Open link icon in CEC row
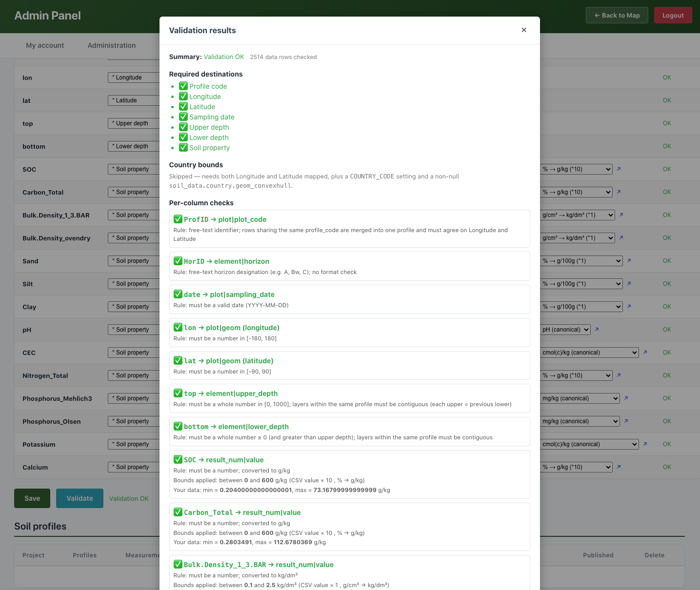The image size is (700, 590). click(645, 353)
